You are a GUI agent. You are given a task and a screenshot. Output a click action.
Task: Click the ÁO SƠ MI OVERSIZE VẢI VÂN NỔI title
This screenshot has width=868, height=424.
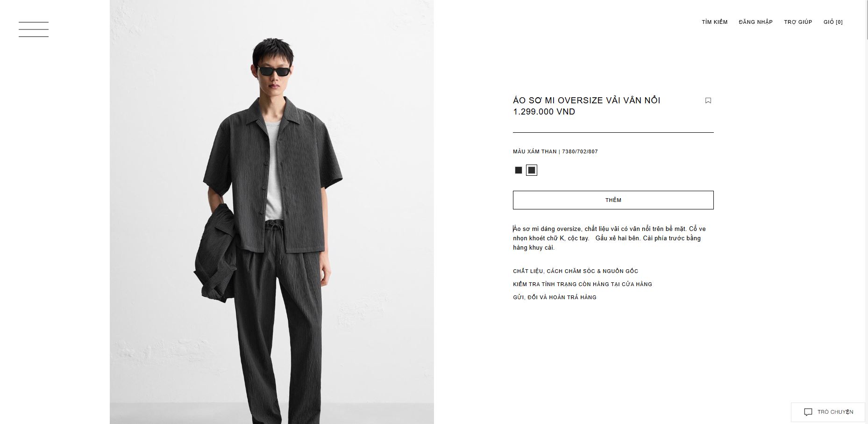coord(587,100)
